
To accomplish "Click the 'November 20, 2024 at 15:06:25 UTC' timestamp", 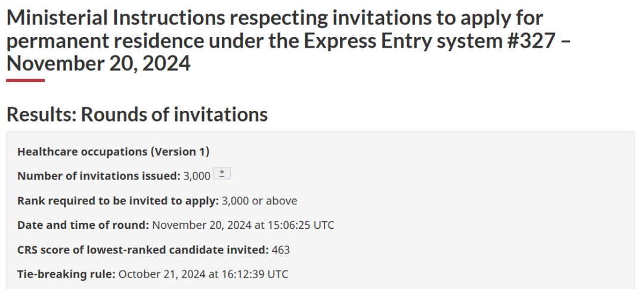I will point(243,225).
